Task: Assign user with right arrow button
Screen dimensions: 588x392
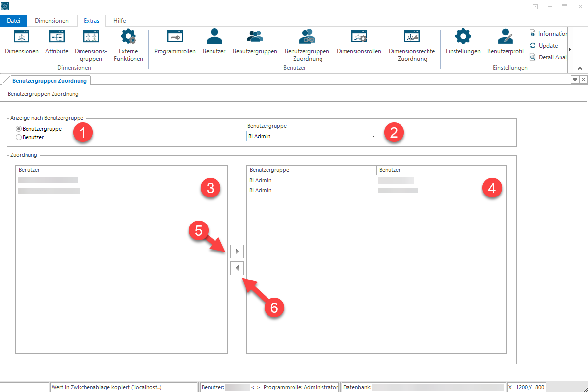Action: 237,251
